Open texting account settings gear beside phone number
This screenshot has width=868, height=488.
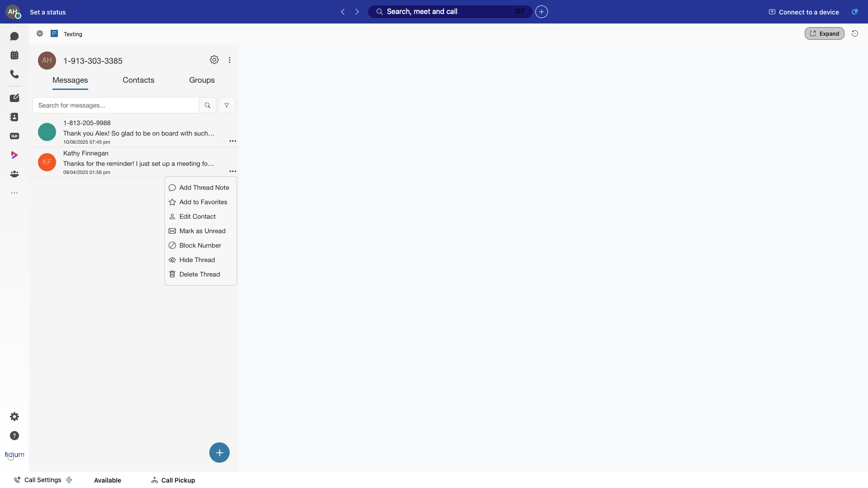coord(214,60)
